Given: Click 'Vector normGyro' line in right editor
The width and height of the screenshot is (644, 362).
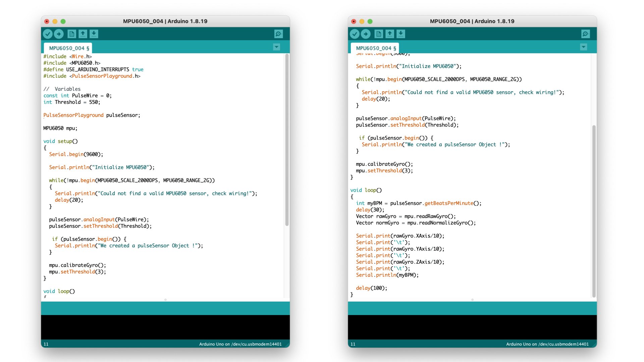Looking at the screenshot, I should click(416, 223).
